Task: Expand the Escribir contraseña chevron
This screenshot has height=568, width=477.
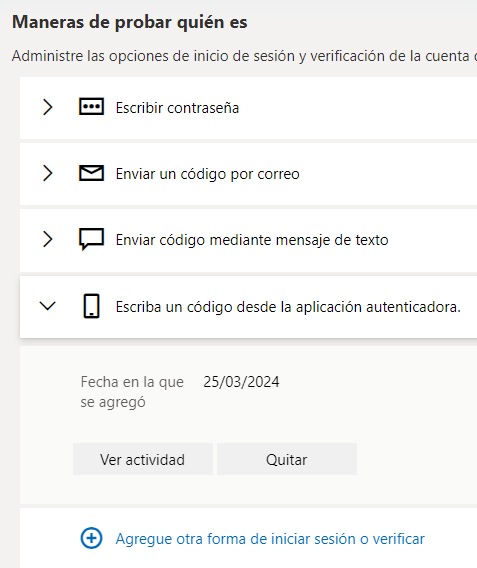Action: tap(48, 107)
